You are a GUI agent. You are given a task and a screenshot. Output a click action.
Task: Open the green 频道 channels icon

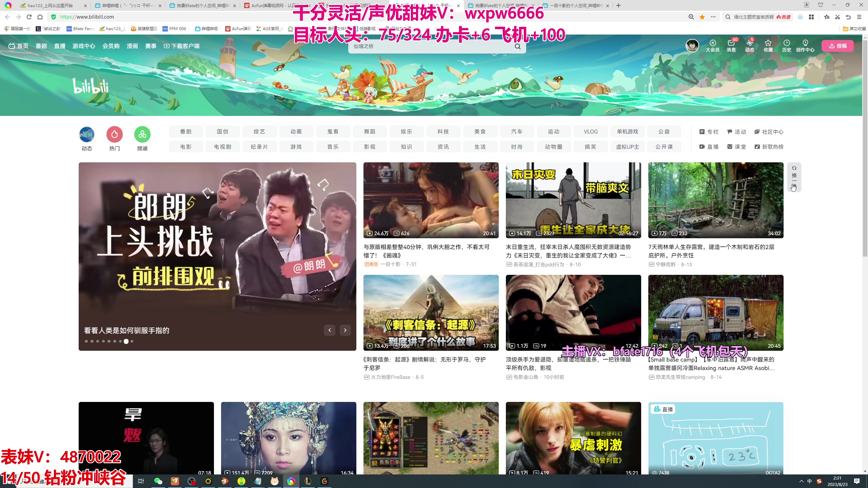coord(142,135)
